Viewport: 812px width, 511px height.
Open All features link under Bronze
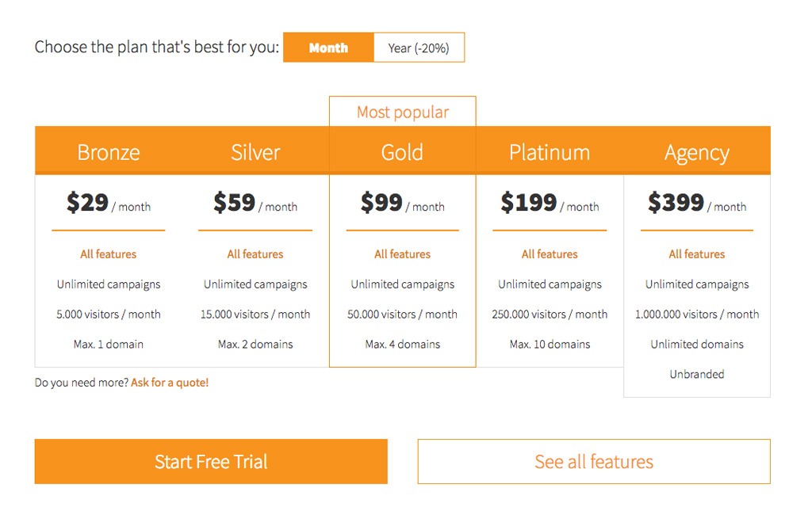pyautogui.click(x=108, y=254)
